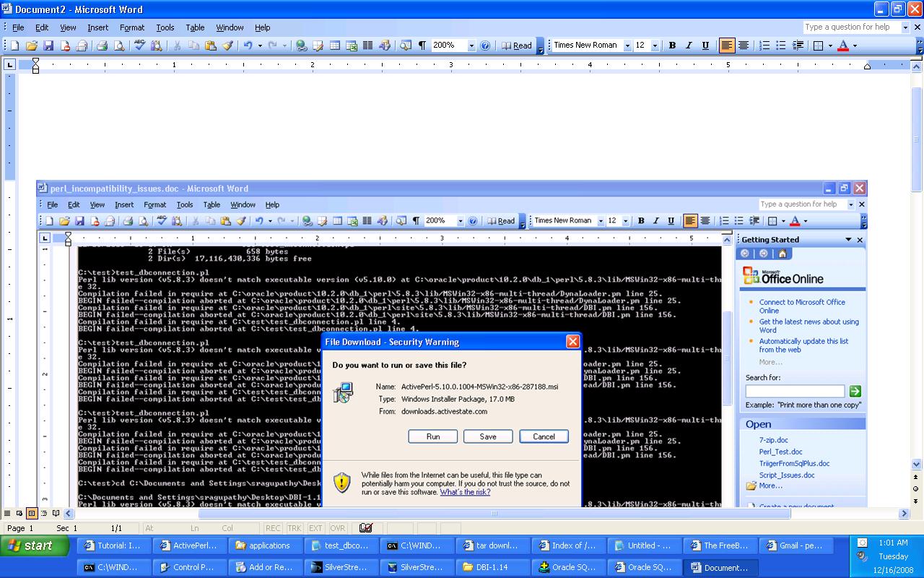The height and width of the screenshot is (578, 924).
Task: Click the Columns icon in Document2 toolbar
Action: pos(368,46)
